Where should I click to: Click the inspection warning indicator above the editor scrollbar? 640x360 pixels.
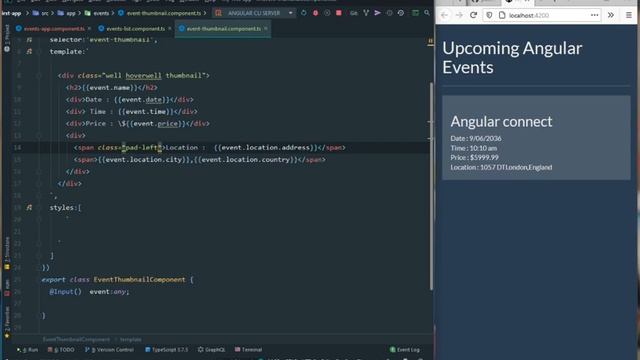pyautogui.click(x=430, y=41)
